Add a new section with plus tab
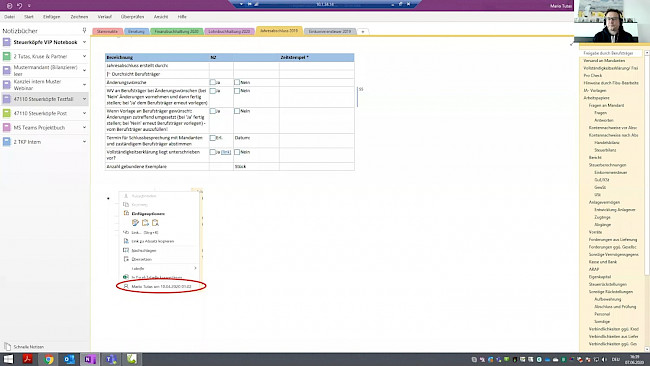 pos(363,32)
